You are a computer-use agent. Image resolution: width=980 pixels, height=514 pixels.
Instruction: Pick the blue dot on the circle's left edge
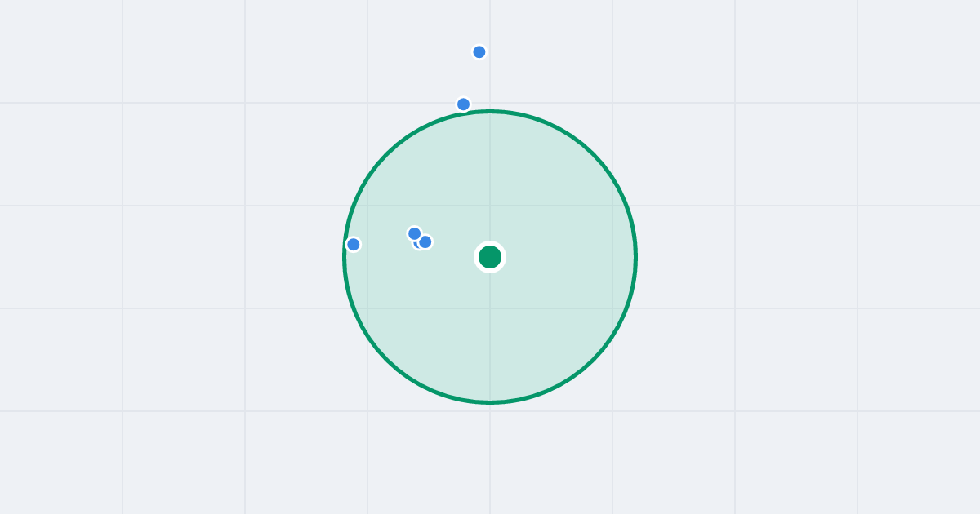click(354, 245)
